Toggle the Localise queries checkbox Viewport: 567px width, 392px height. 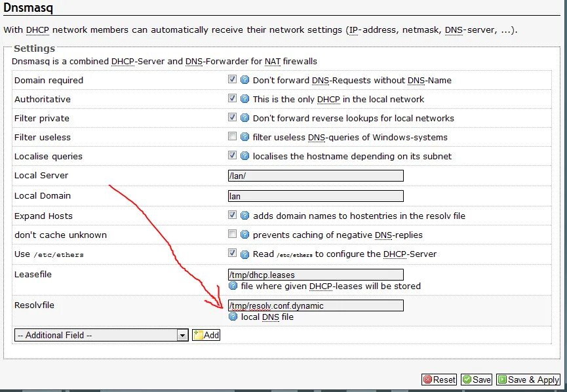click(x=232, y=155)
